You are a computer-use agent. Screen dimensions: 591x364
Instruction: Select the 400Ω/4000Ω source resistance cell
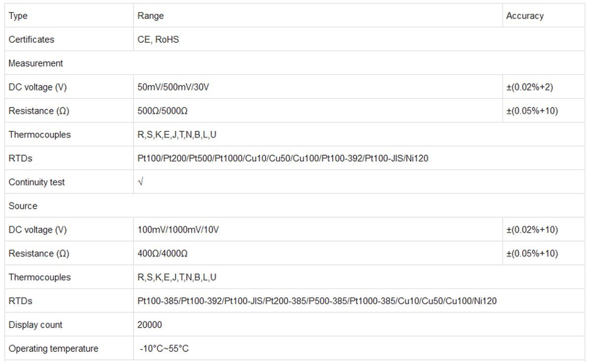coord(318,253)
